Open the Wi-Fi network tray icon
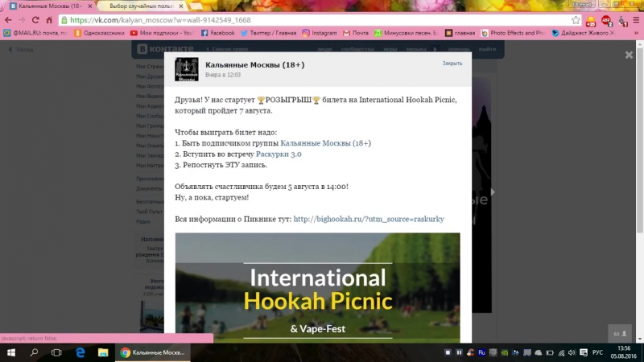The image size is (644, 362). coord(561,353)
